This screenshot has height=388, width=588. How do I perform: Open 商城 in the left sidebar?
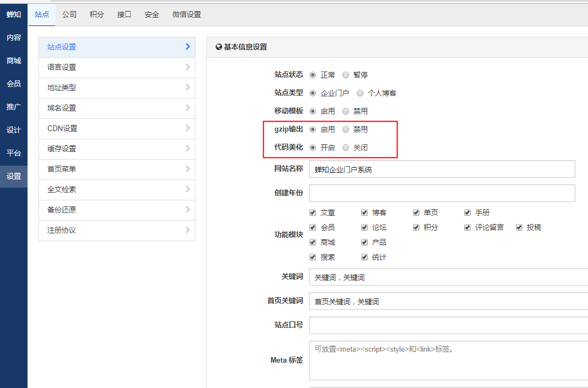click(x=14, y=61)
